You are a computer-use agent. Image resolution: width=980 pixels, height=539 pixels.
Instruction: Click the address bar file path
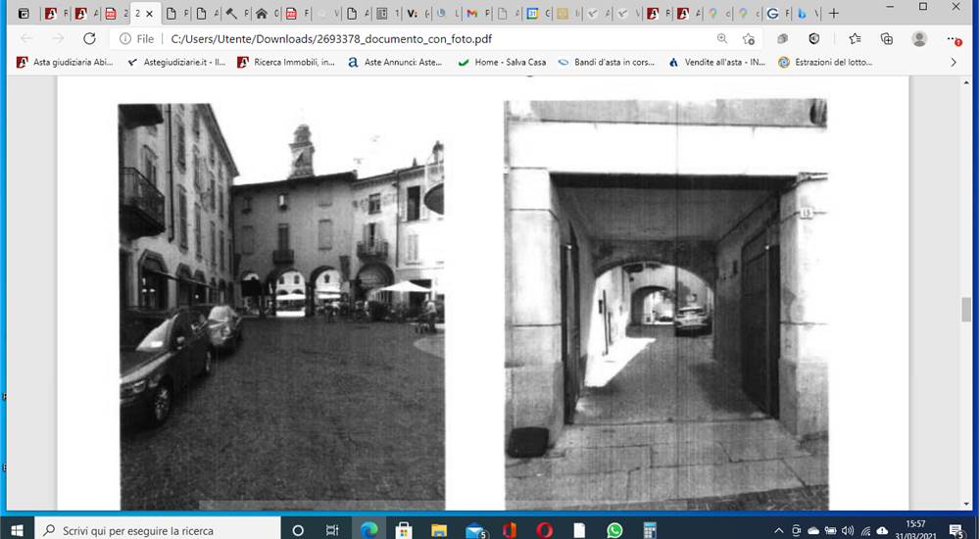[331, 39]
